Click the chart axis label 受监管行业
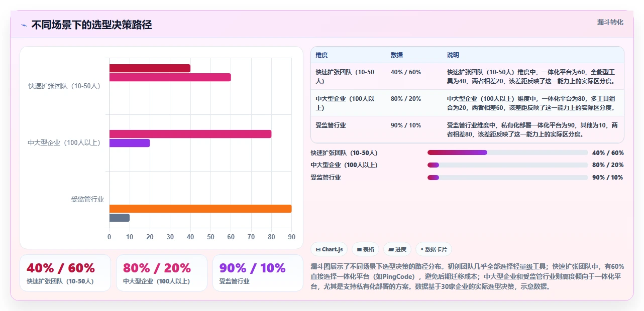This screenshot has width=644, height=311. pos(87,200)
